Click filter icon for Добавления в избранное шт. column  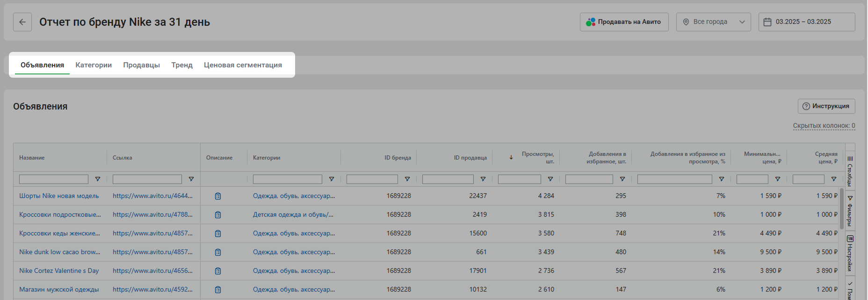[622, 179]
